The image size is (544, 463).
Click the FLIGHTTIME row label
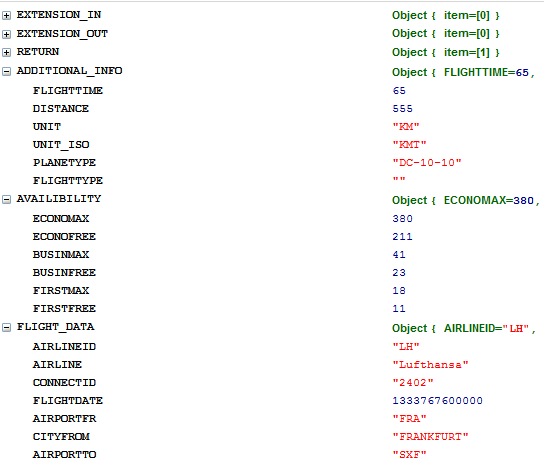[68, 91]
